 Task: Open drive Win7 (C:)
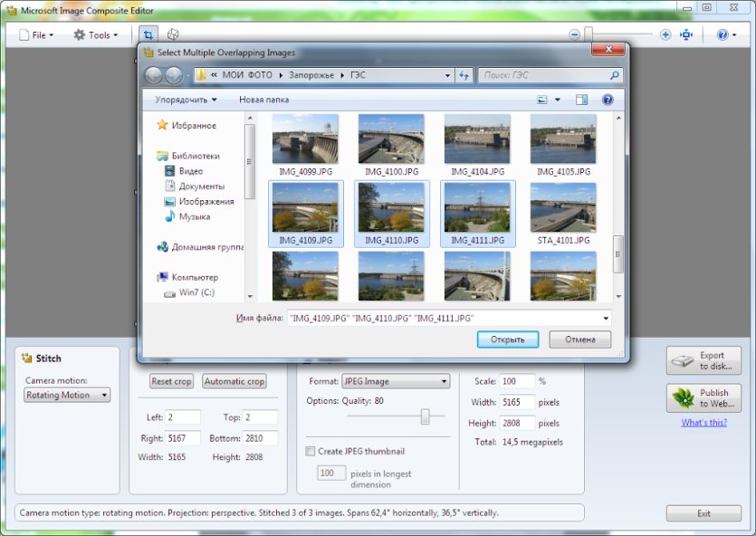point(189,292)
